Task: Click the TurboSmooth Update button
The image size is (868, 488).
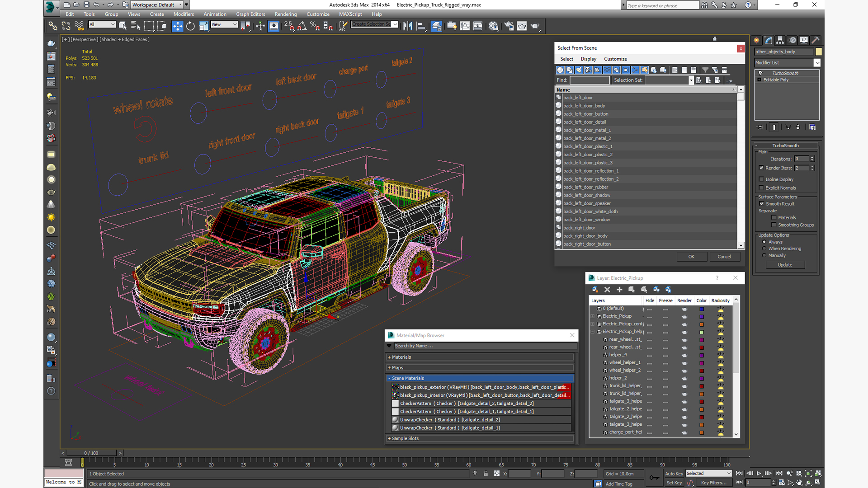Action: tap(785, 265)
